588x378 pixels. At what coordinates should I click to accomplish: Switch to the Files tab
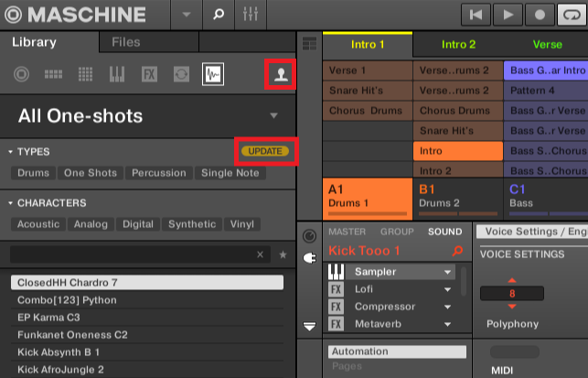click(125, 42)
